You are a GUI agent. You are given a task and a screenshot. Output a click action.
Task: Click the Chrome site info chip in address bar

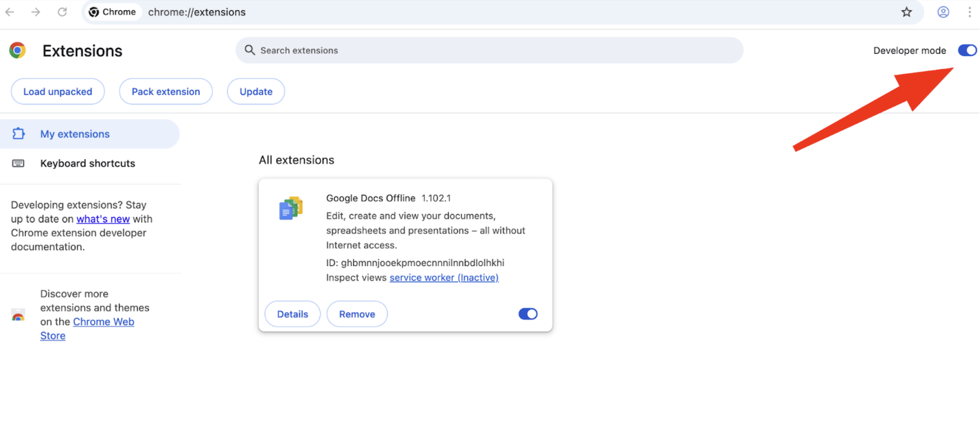point(113,12)
